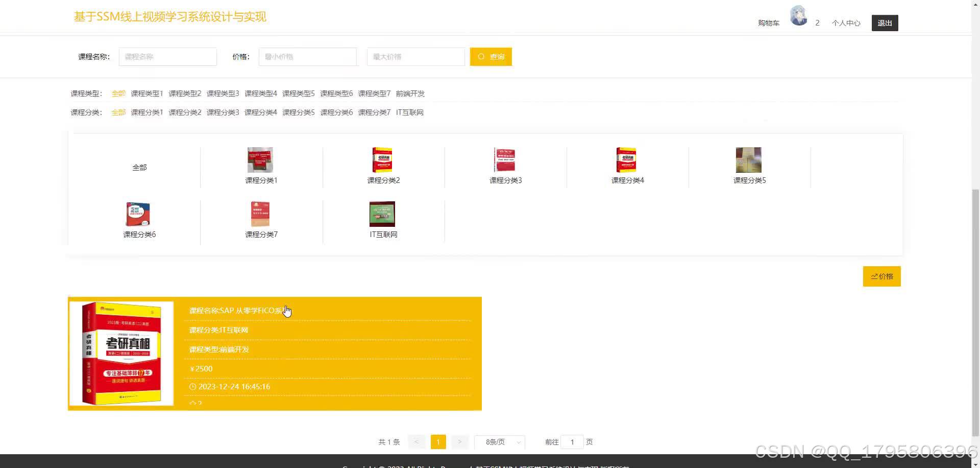Filter by 课程类型6
Image resolution: width=980 pixels, height=468 pixels.
pos(336,93)
